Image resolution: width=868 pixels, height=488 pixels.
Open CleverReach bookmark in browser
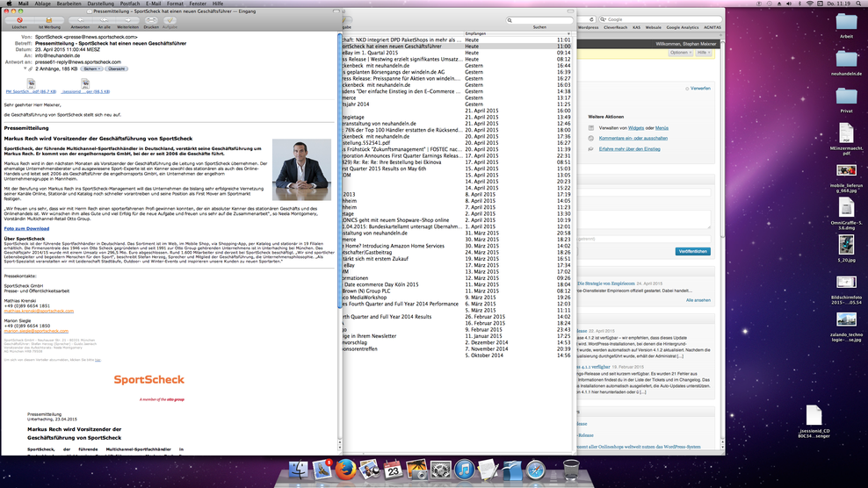[x=616, y=27]
